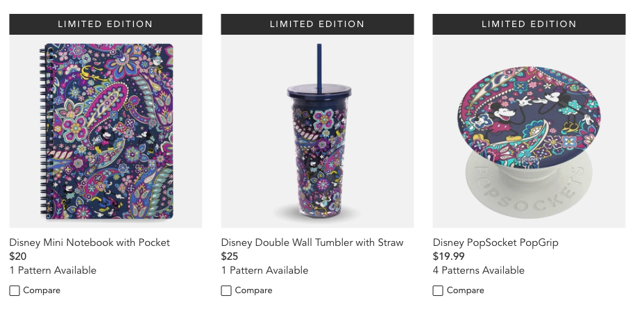
Task: Tick the Compare checkbox for the Tumbler
Action: (226, 290)
